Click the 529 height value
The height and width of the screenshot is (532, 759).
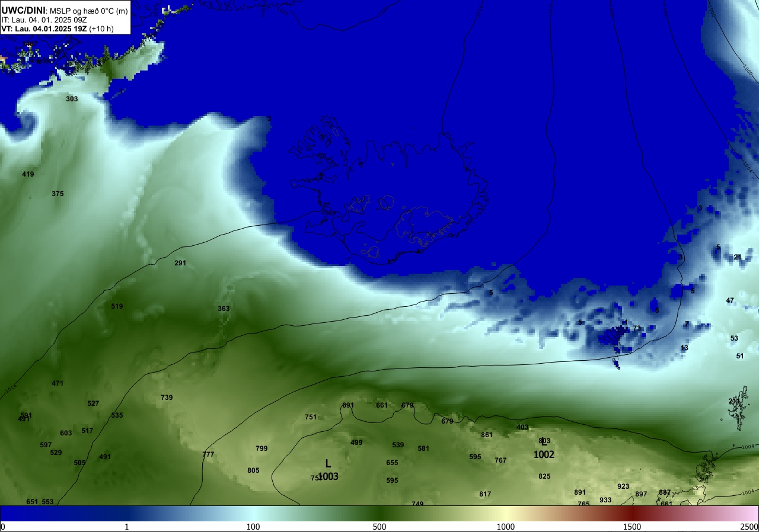pos(56,453)
